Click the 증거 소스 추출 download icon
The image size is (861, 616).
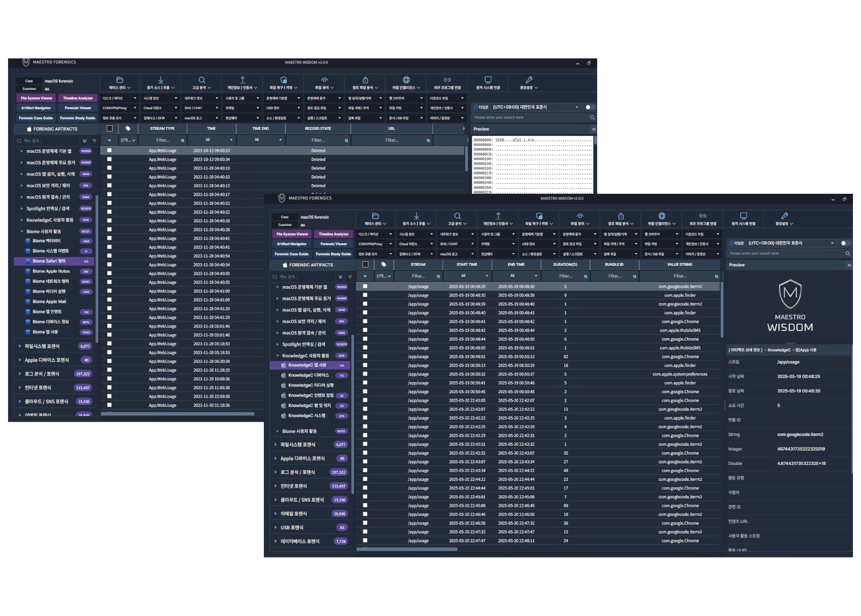coord(416,216)
